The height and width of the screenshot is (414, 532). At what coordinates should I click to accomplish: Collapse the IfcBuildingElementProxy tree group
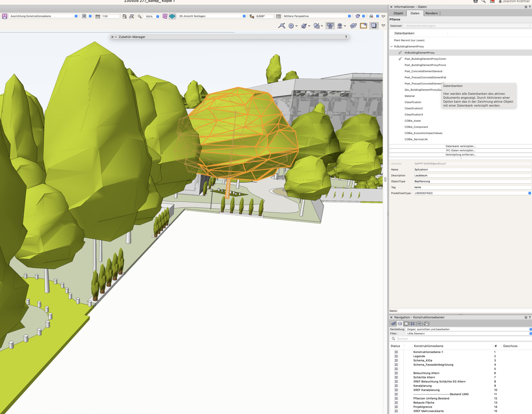pos(392,47)
